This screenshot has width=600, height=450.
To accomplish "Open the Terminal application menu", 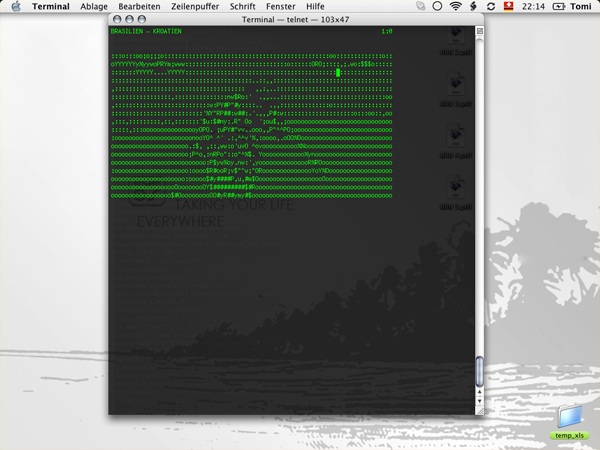I will coord(51,7).
